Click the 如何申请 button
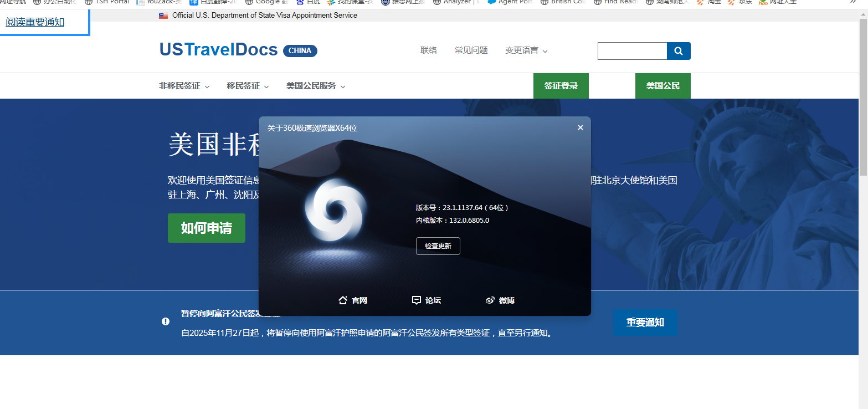868x409 pixels. (x=207, y=228)
